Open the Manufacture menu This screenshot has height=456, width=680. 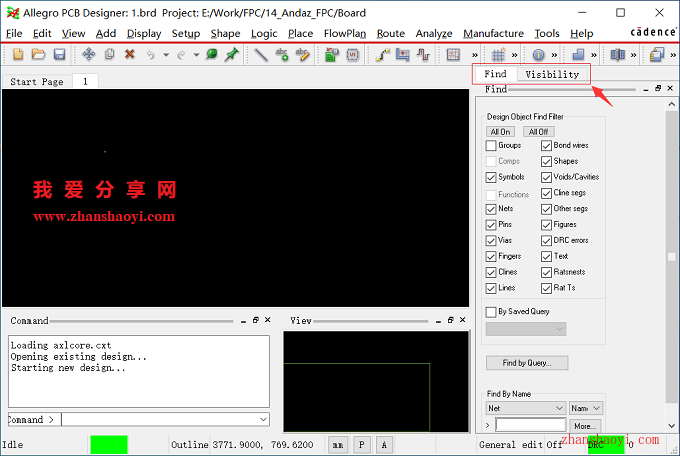point(494,33)
